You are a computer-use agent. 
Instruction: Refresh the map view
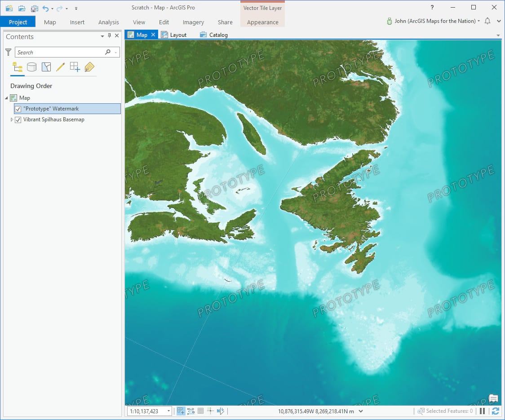pyautogui.click(x=495, y=411)
